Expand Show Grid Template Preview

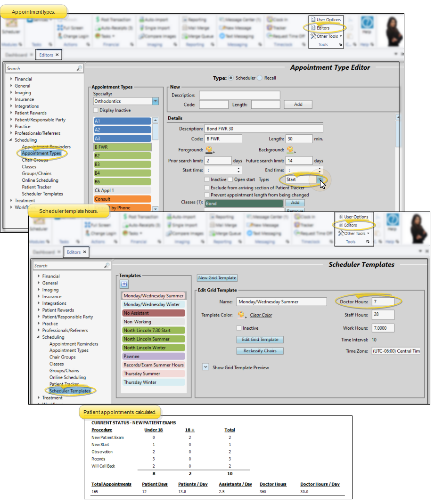[205, 367]
